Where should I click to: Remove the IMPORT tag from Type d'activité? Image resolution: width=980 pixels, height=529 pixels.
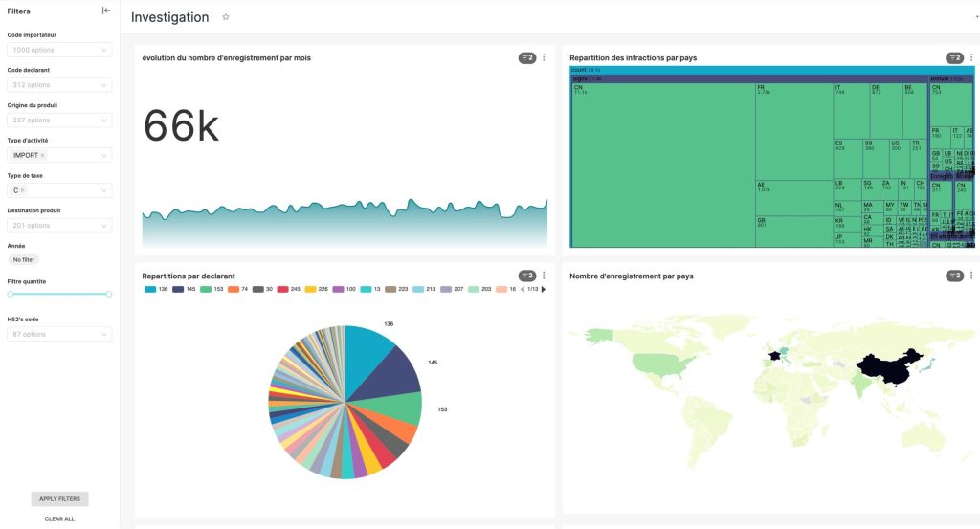42,156
